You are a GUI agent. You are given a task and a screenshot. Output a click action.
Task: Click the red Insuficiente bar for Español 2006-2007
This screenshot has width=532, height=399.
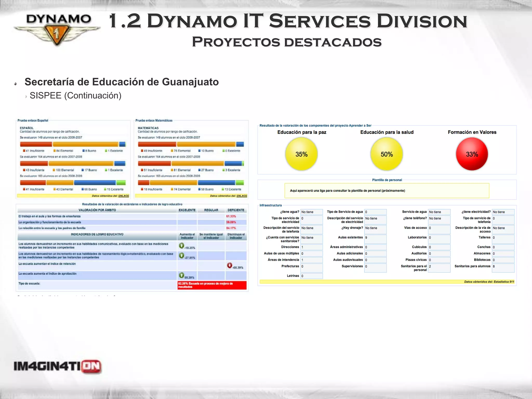(36, 144)
